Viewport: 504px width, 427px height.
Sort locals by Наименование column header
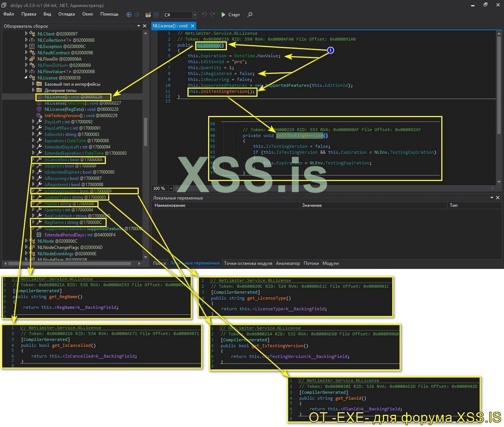tap(226, 205)
